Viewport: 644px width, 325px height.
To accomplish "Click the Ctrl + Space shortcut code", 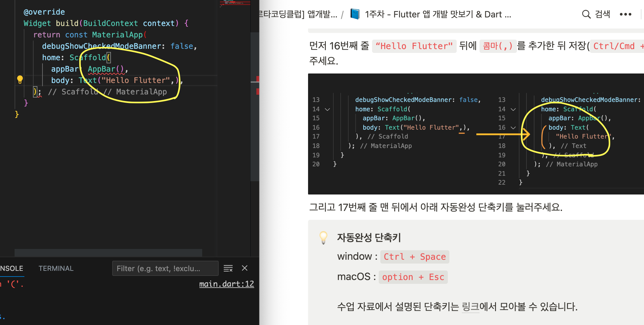I will click(x=415, y=257).
